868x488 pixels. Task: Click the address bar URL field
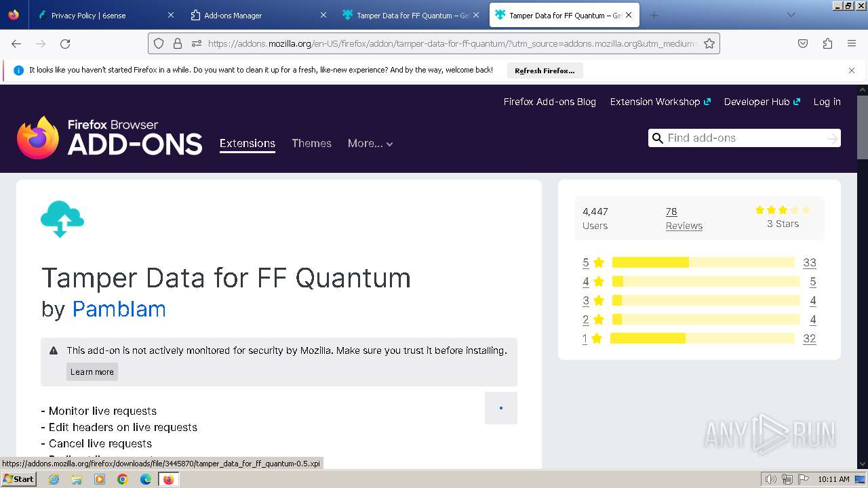click(453, 43)
